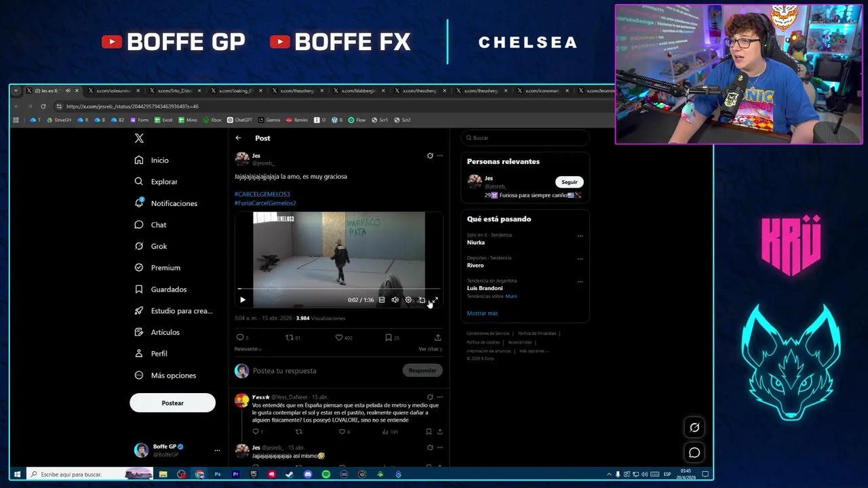
Task: Open options for Luis Brandoni trend
Action: [580, 281]
